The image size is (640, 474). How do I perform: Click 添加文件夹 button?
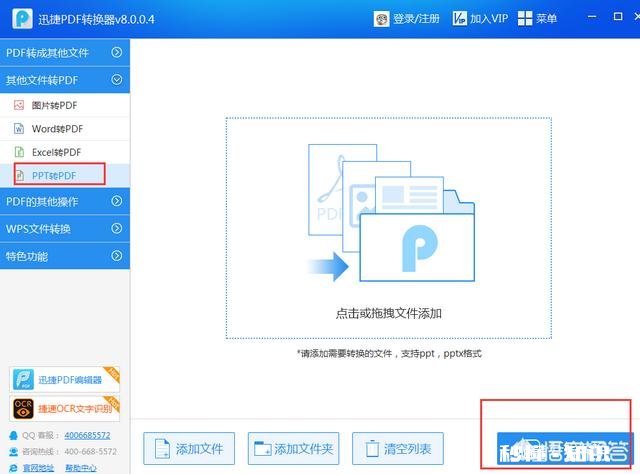[x=293, y=449]
